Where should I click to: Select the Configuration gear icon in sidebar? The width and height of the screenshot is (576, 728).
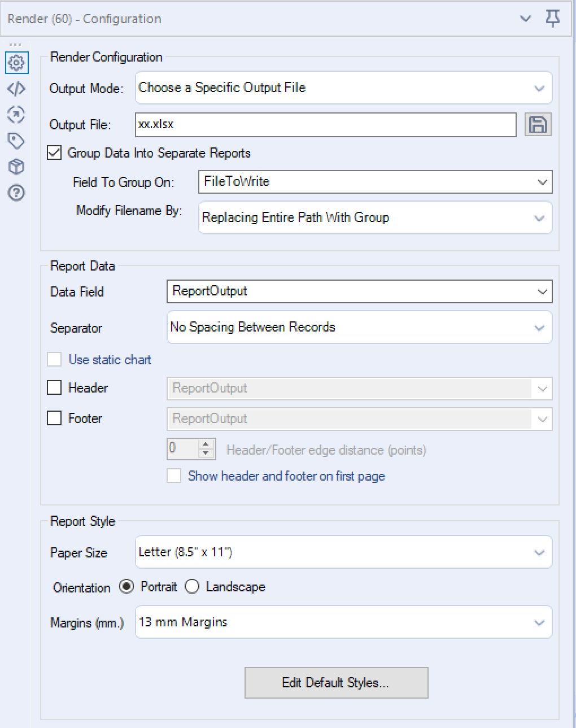tap(16, 62)
